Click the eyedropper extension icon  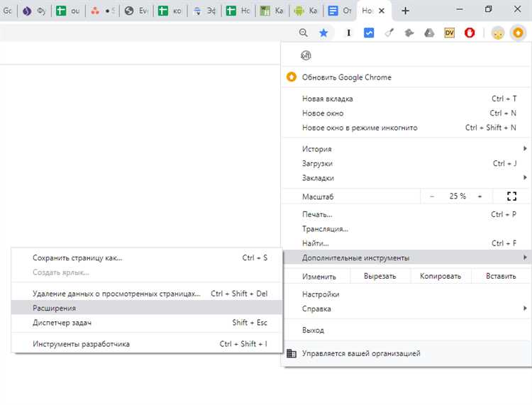389,33
